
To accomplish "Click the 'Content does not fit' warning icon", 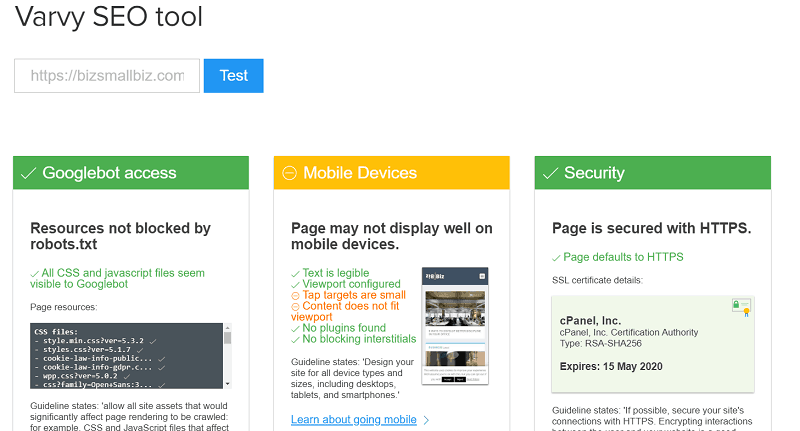I will pos(295,306).
